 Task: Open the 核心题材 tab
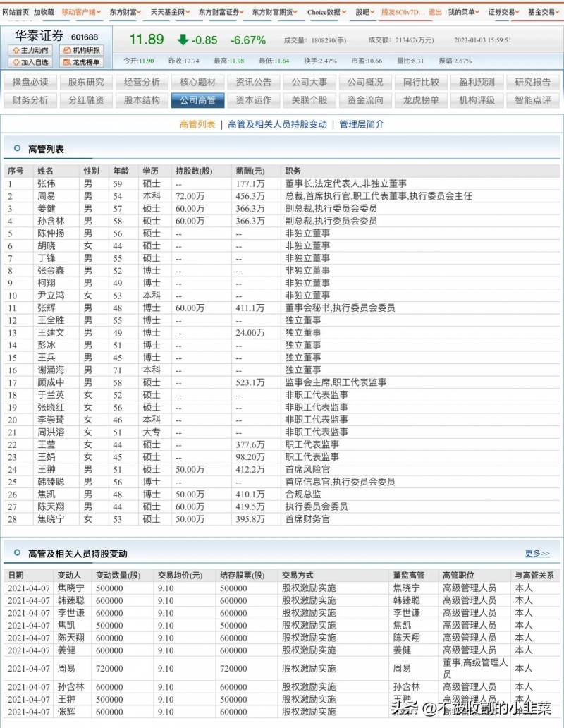click(197, 82)
